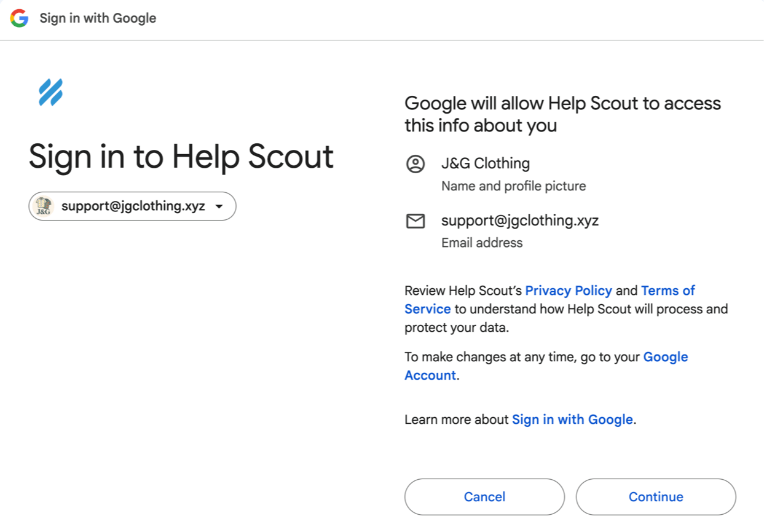The height and width of the screenshot is (532, 764).
Task: Cancel the Help Scout sign-in
Action: pos(484,497)
